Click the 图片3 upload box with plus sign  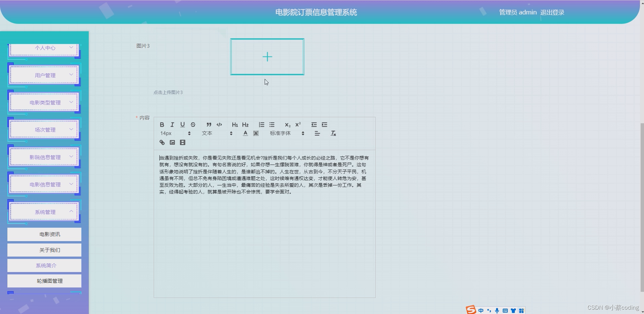267,57
